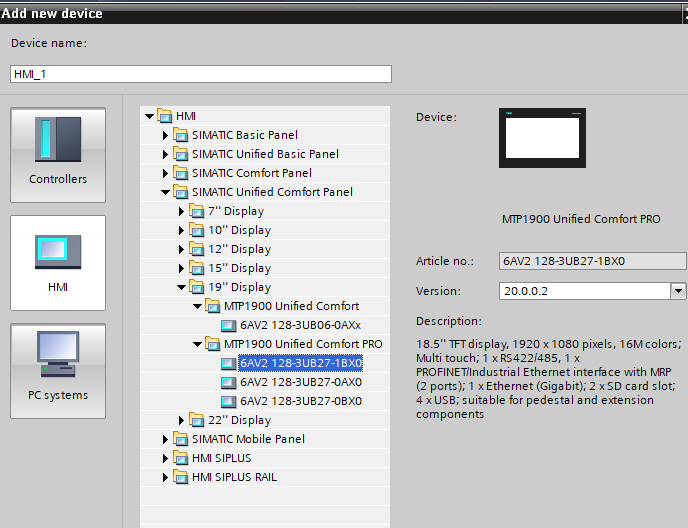Click the Device name input field
The image size is (688, 528).
(x=201, y=74)
